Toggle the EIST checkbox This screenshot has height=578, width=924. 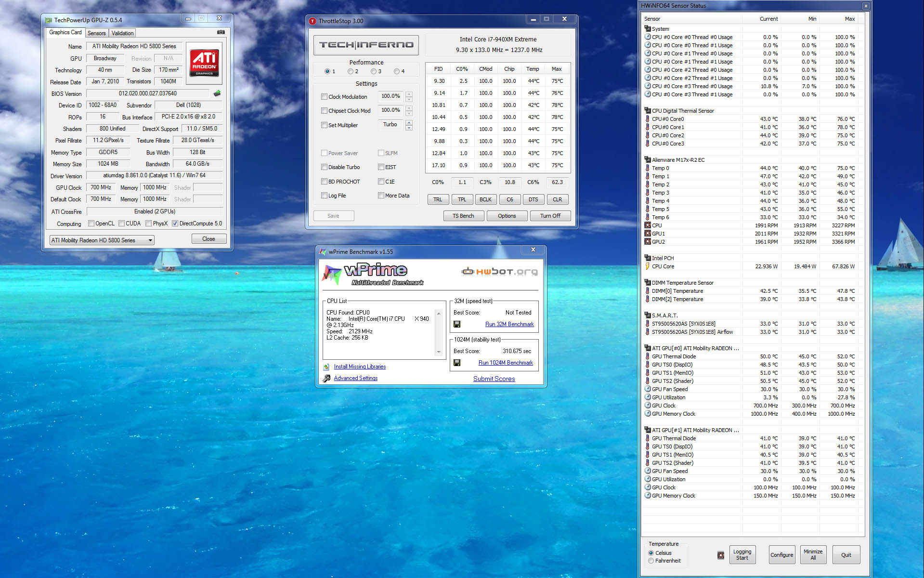(x=381, y=167)
